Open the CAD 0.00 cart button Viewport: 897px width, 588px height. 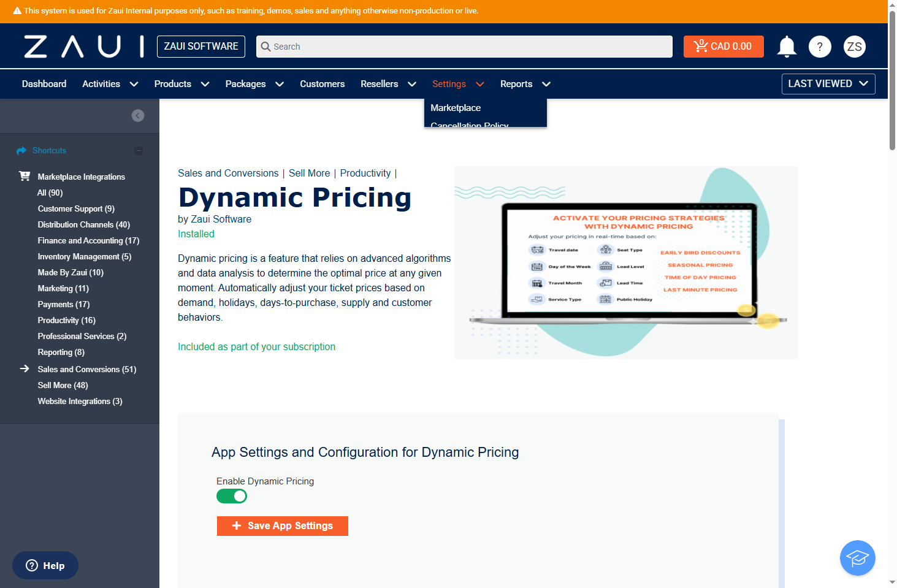point(723,47)
